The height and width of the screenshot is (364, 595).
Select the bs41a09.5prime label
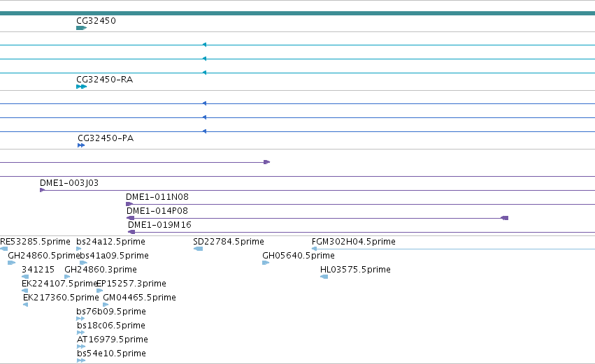[x=114, y=256]
